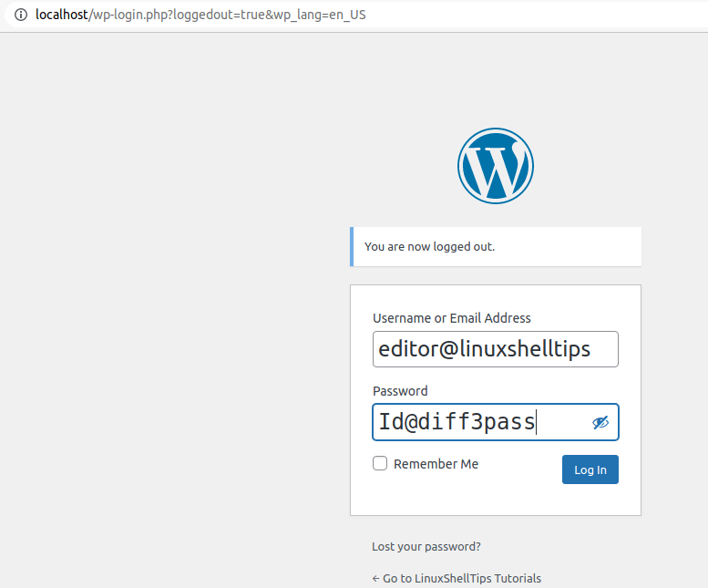
Task: Click the Remember Me label text
Action: pos(436,464)
